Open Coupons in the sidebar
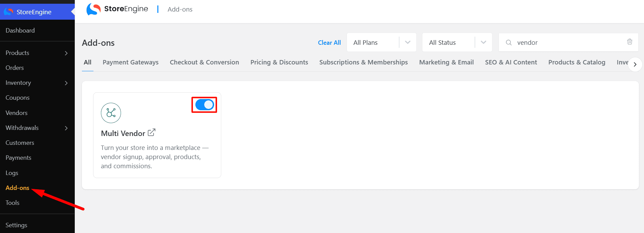This screenshot has height=233, width=644. coord(17,98)
